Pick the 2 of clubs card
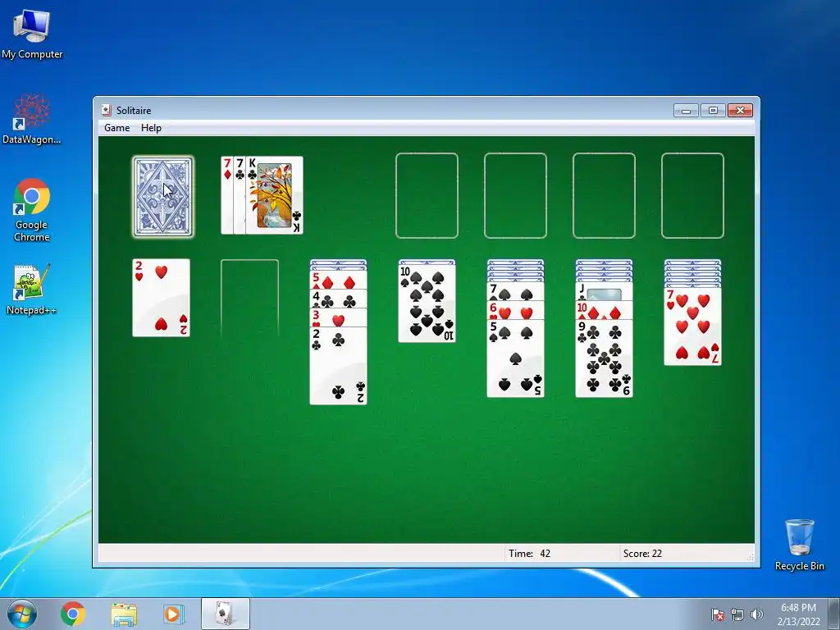The height and width of the screenshot is (630, 840). coord(338,365)
